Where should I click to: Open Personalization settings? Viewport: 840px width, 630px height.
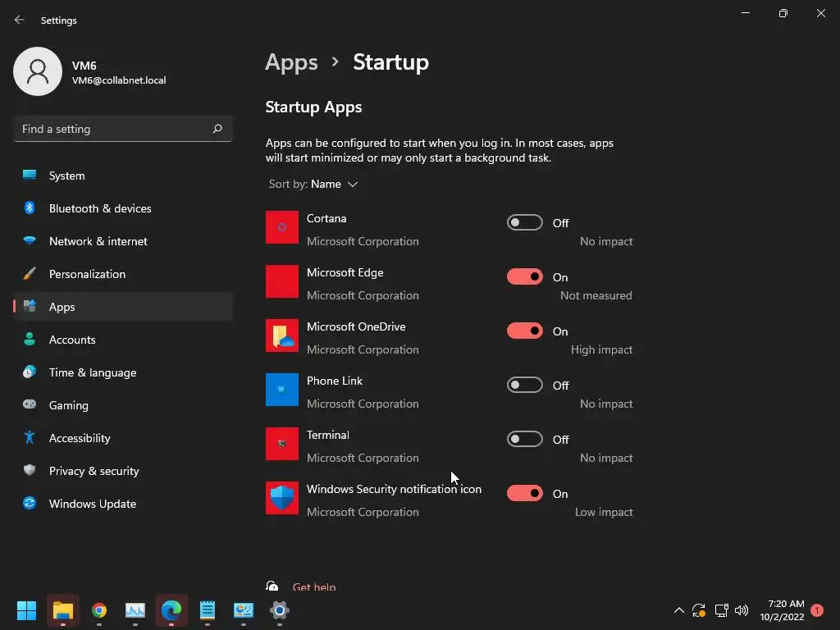(123, 274)
